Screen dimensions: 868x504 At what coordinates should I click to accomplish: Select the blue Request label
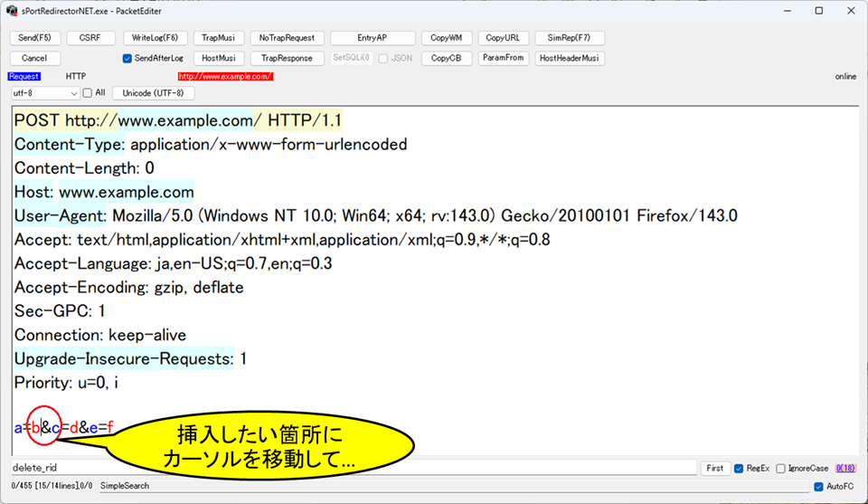pyautogui.click(x=24, y=76)
